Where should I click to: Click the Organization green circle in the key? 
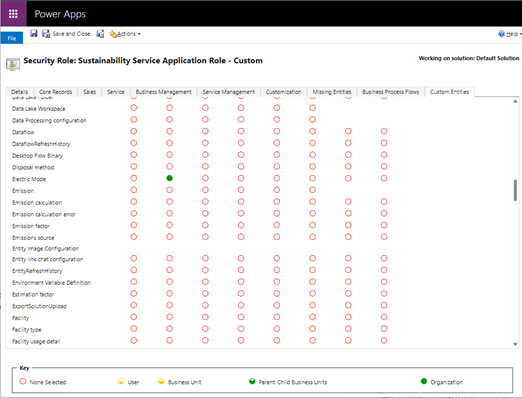[424, 381]
